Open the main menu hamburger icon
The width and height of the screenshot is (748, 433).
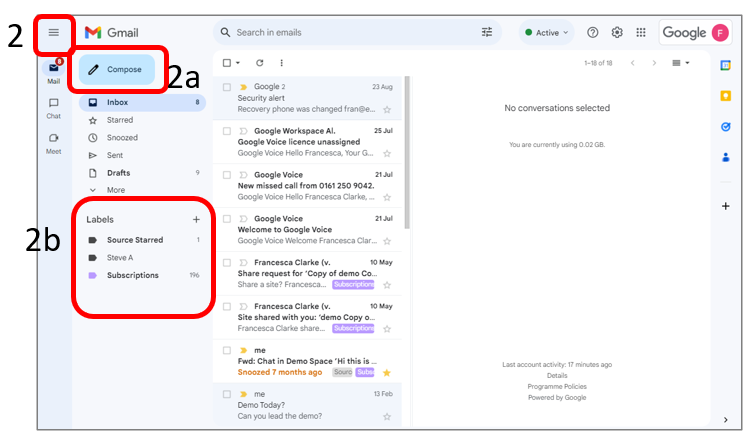(53, 32)
